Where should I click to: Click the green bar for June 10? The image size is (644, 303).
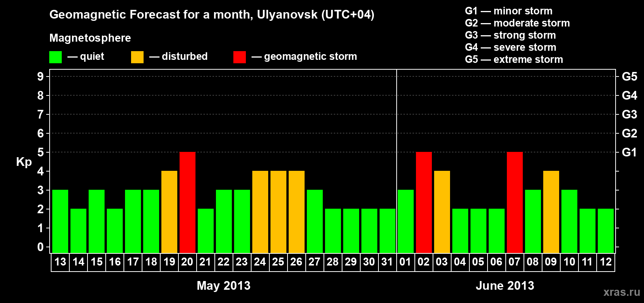tap(569, 221)
